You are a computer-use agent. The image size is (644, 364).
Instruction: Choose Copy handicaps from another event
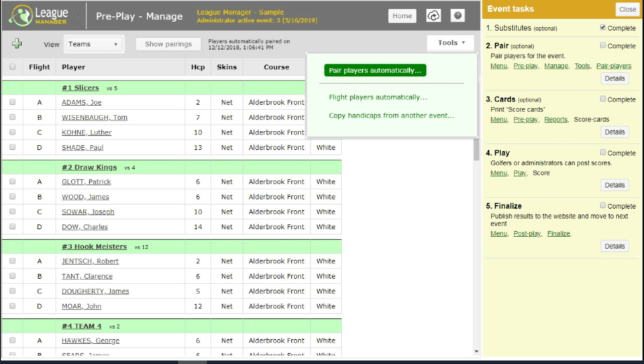(x=391, y=116)
